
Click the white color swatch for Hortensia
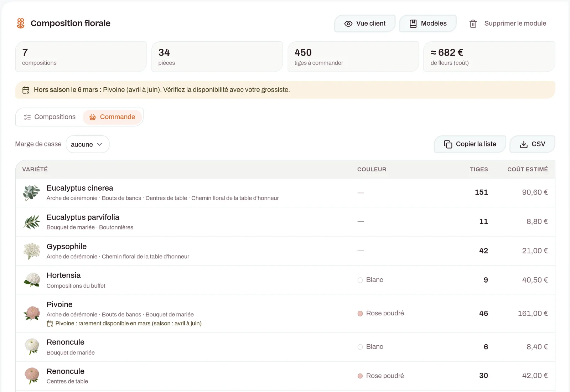[x=360, y=280]
